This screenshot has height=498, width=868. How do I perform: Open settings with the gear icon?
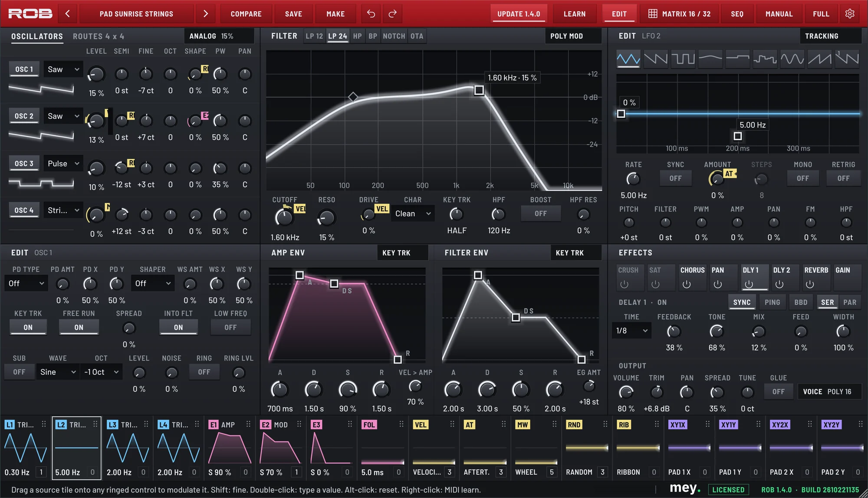click(850, 14)
